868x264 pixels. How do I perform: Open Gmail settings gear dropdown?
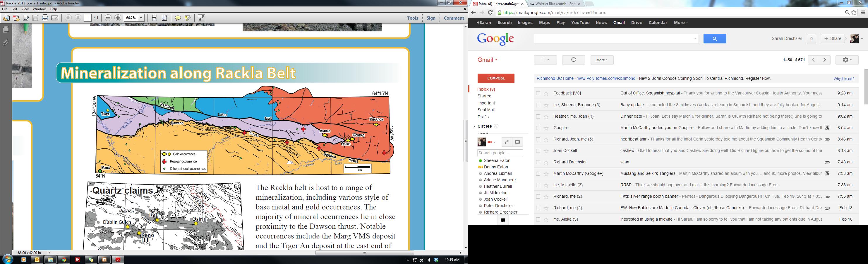(847, 60)
